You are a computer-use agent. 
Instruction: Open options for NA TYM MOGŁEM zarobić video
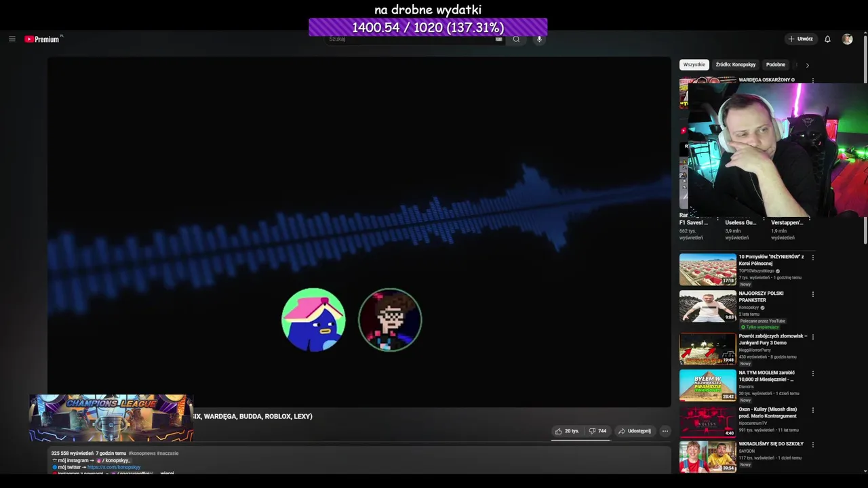tap(813, 373)
